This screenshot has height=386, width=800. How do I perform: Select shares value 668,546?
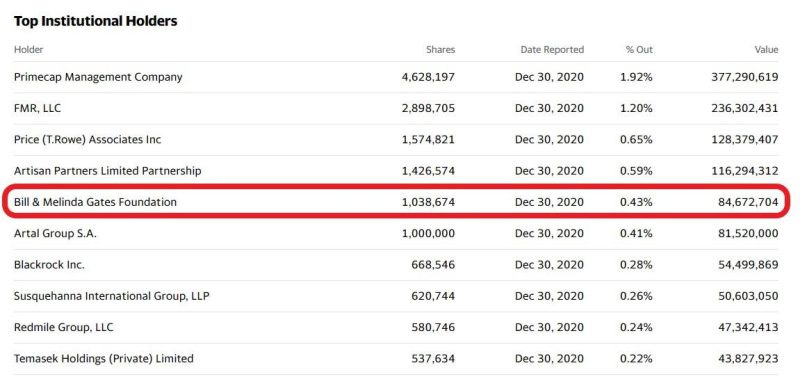coord(433,265)
